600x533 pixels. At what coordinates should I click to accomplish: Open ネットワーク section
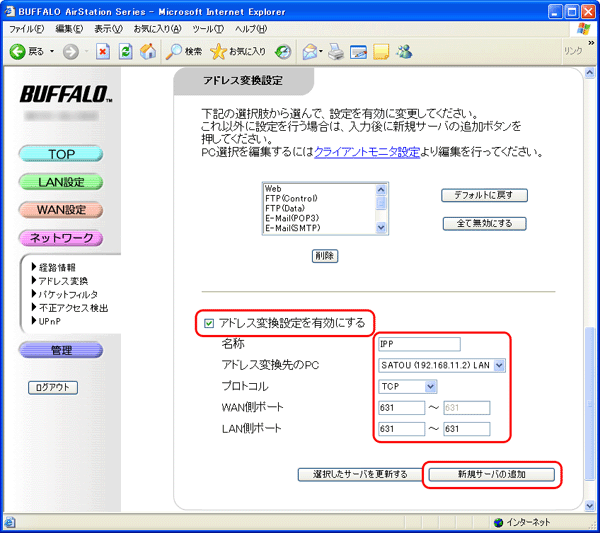click(x=61, y=238)
